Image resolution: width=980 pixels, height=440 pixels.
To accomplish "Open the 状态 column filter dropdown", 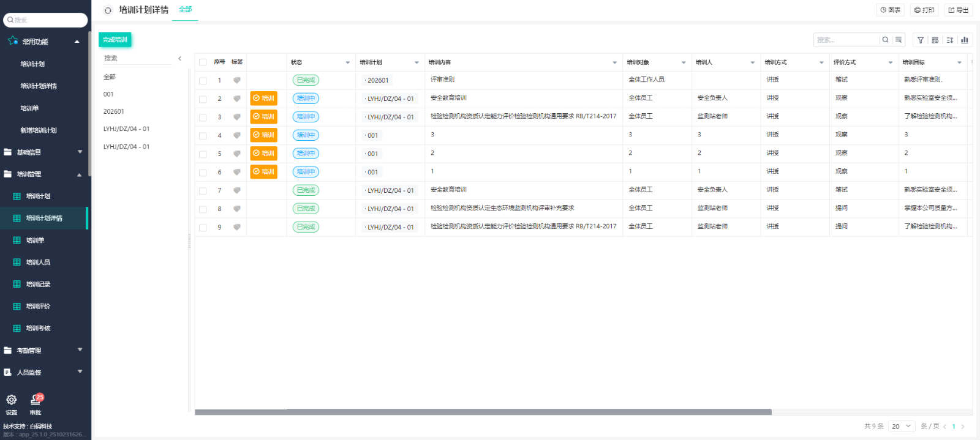I will coord(348,62).
